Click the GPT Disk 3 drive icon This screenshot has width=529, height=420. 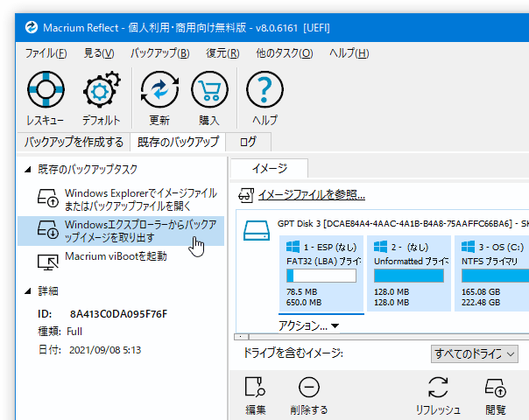[x=257, y=230]
